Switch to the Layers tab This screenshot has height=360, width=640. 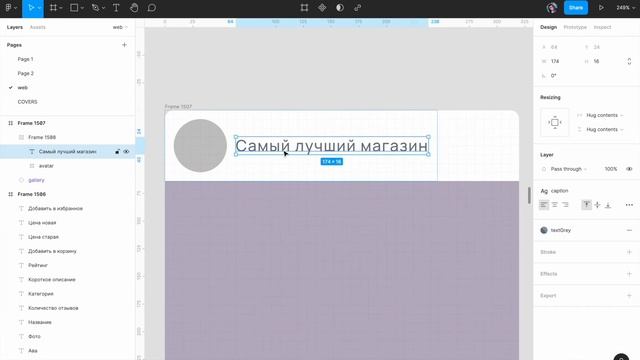coord(15,27)
